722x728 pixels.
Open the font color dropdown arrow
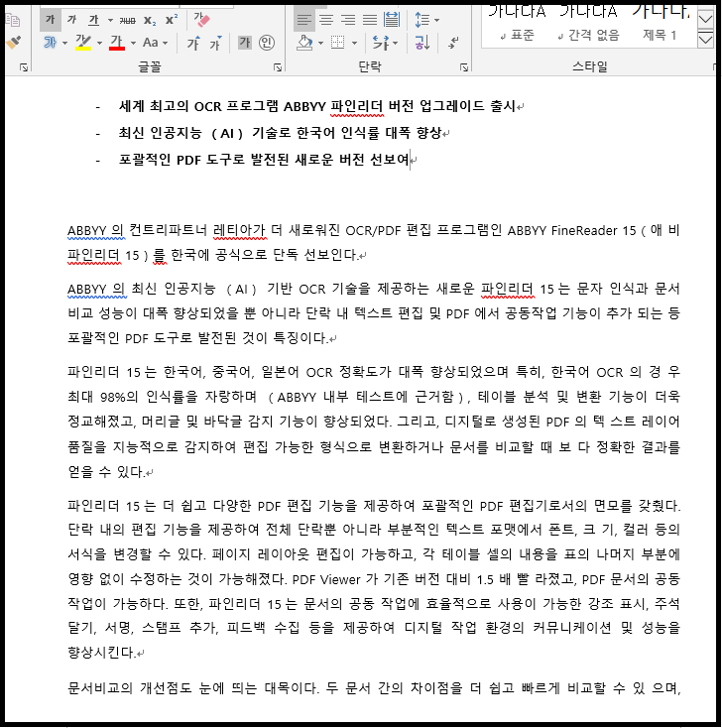click(x=133, y=44)
